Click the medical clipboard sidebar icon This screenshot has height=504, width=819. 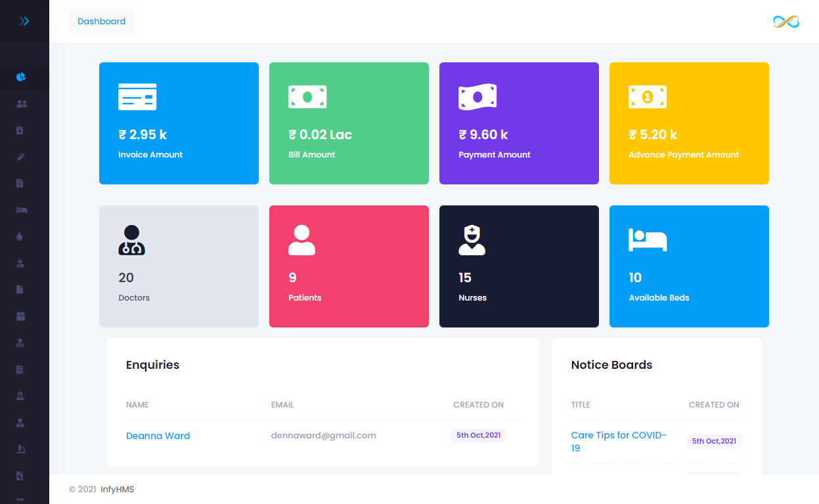point(20,131)
